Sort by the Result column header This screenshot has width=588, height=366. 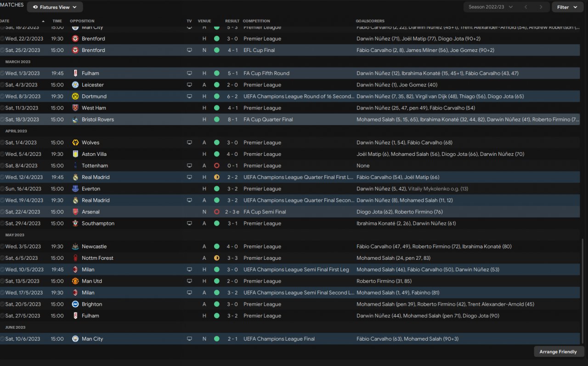coord(232,21)
